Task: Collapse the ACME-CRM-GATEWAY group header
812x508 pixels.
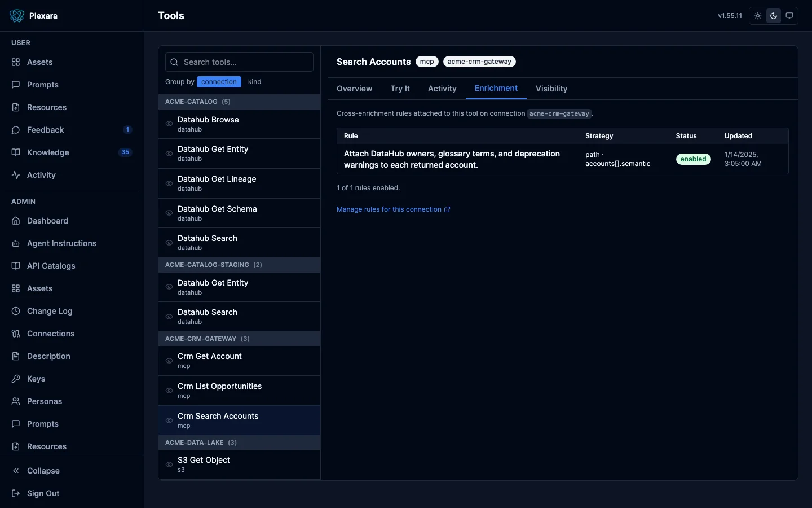Action: coord(239,339)
